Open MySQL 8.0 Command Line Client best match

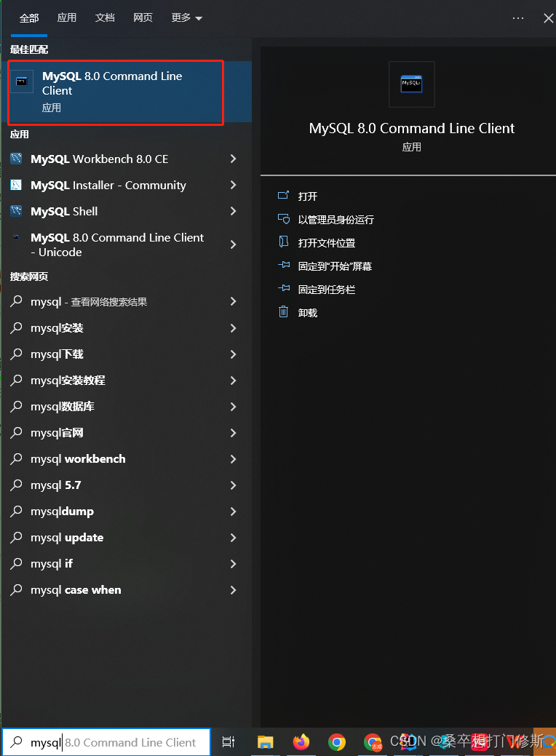127,92
